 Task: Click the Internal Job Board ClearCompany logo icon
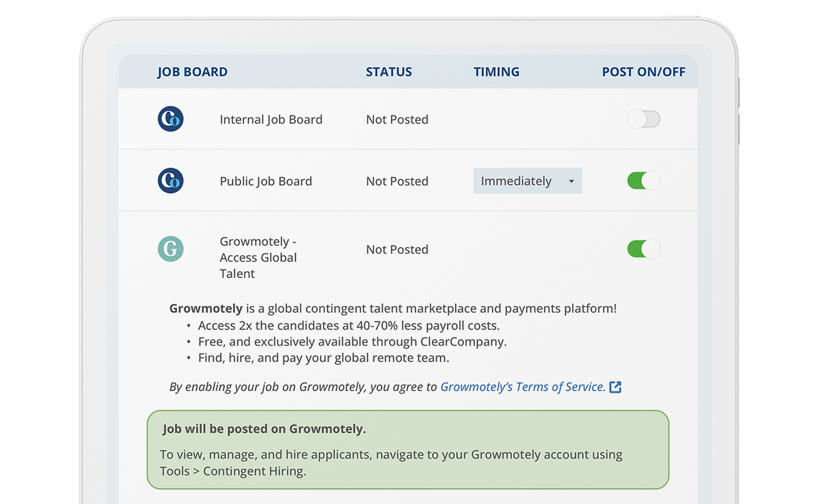tap(170, 119)
